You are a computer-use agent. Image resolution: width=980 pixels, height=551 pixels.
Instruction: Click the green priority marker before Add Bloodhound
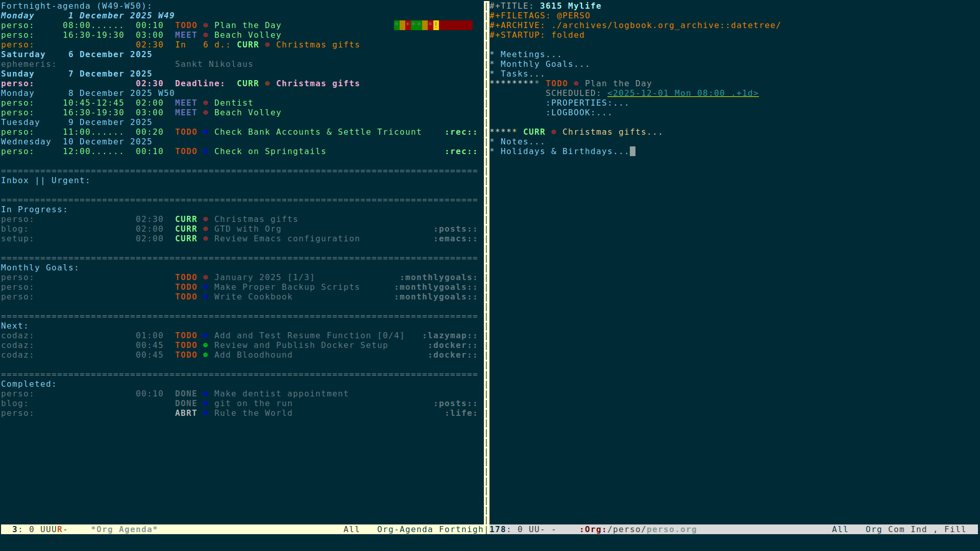[x=206, y=355]
